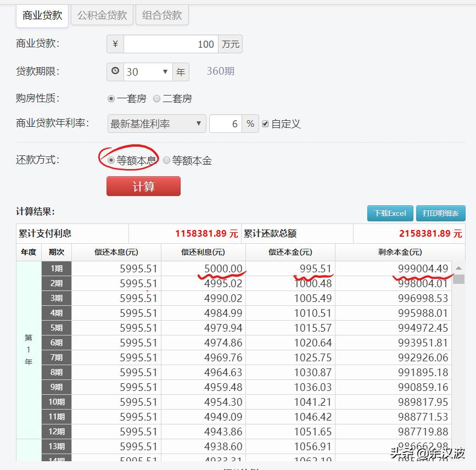Screen dimensions: 476x470
Task: Click the interest rate field showing 6
Action: click(x=225, y=123)
